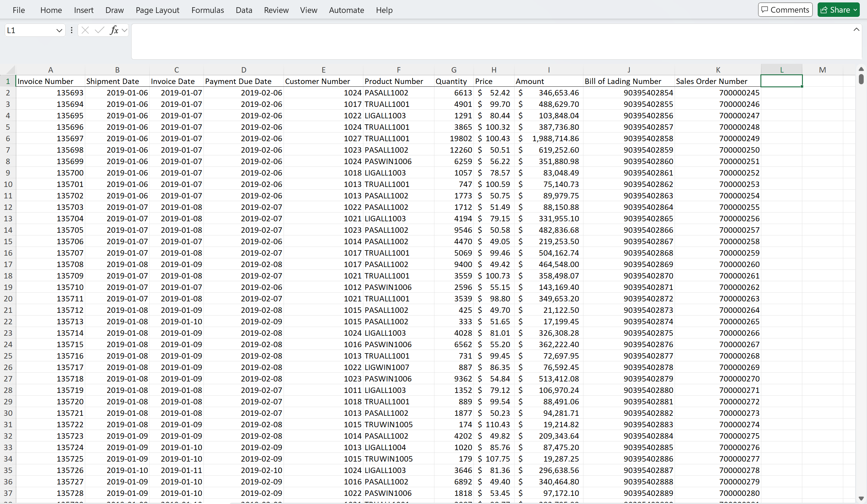Collapse the formula bar with chevron

pos(856,30)
